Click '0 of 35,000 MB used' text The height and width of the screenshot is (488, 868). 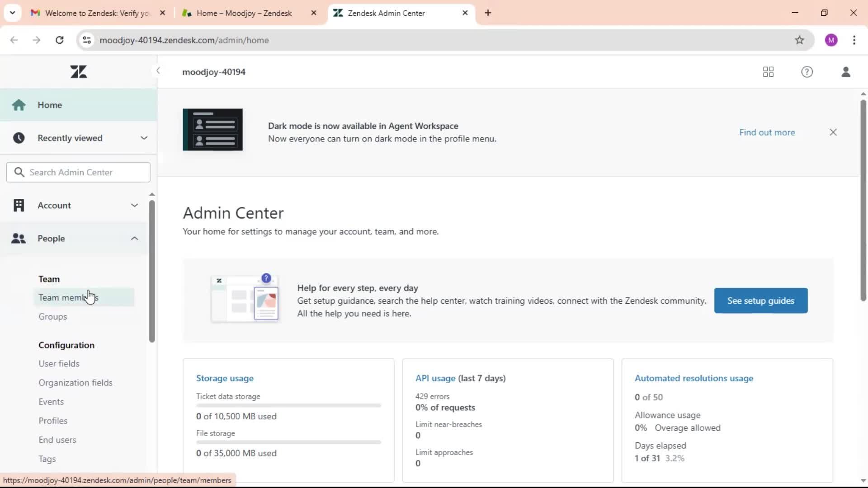click(x=236, y=453)
